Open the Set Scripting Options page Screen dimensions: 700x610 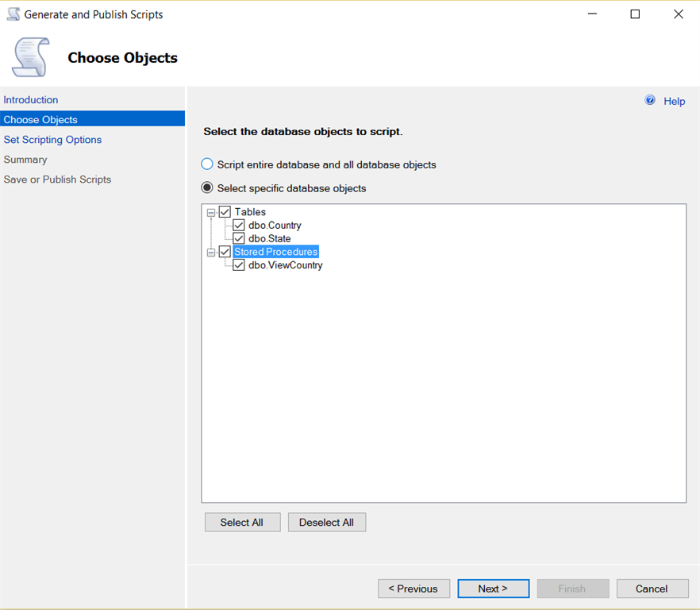52,140
